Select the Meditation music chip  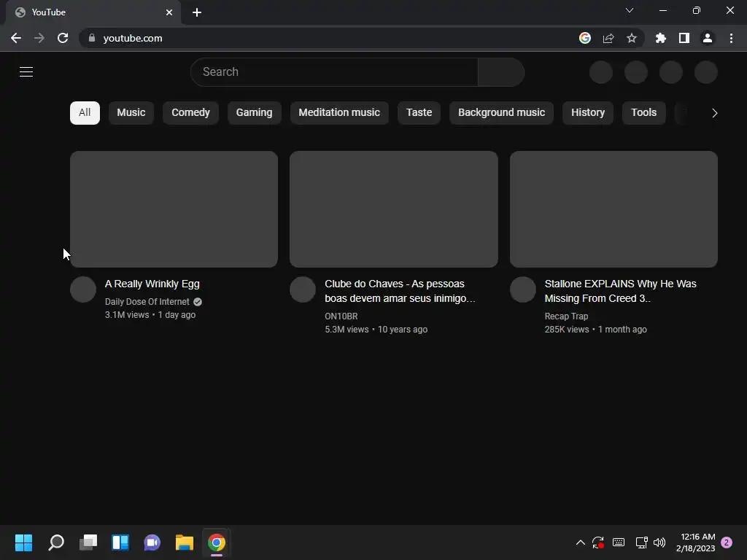point(339,113)
